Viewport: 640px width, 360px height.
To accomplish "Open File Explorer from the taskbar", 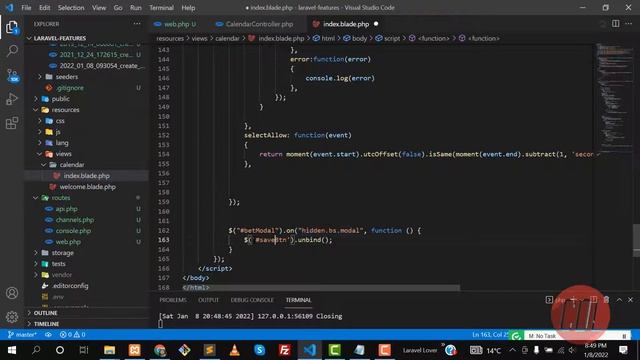I will click(x=109, y=350).
